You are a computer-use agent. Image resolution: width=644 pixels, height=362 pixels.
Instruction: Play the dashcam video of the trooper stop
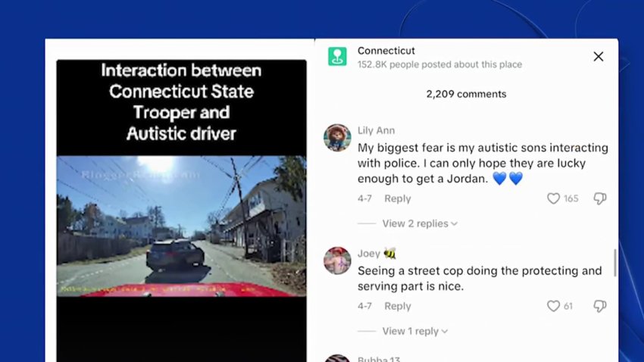click(x=181, y=226)
